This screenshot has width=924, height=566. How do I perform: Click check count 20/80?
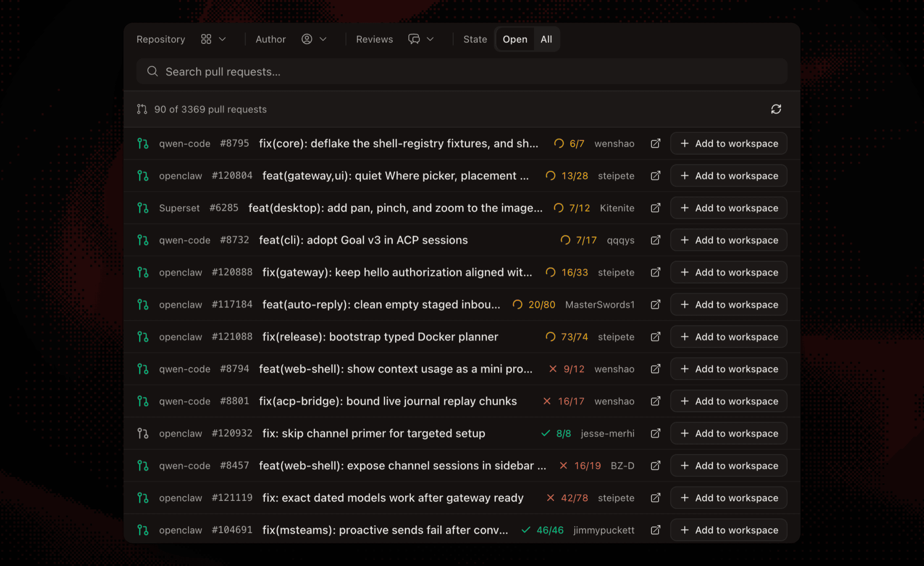click(542, 305)
